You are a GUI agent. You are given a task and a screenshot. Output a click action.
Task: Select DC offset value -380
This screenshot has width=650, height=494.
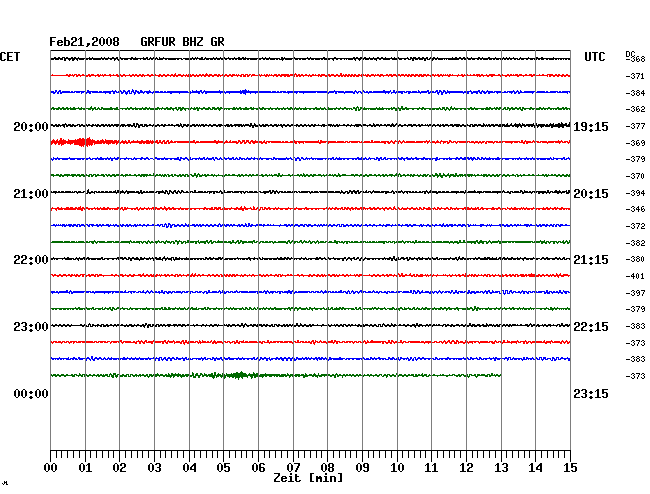[x=635, y=259]
